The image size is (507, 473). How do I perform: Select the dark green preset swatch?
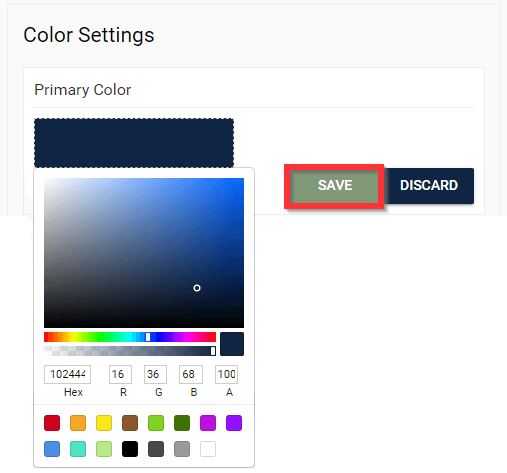(182, 423)
